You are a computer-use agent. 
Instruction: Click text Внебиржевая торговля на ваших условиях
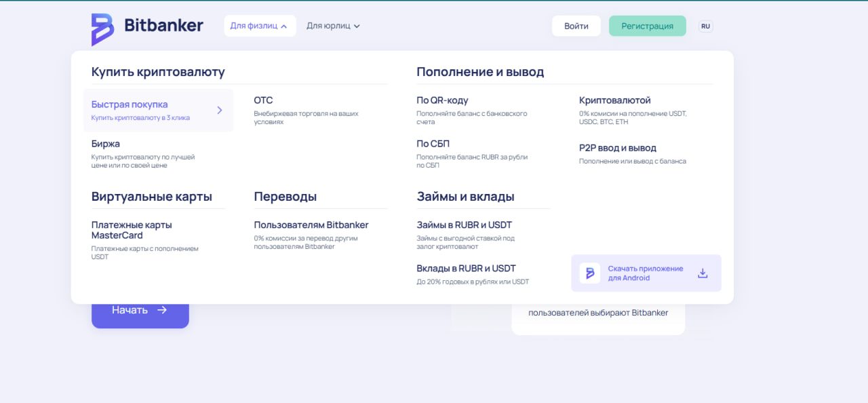[x=306, y=117]
